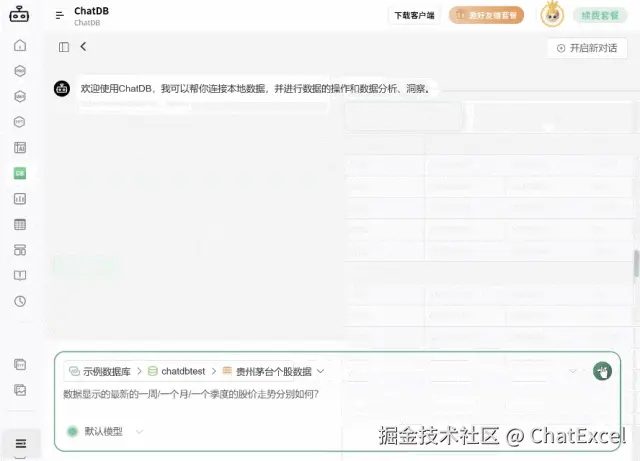Expand the sidebar with bottom menu icon
Screen dimensions: 640x461
(21, 443)
